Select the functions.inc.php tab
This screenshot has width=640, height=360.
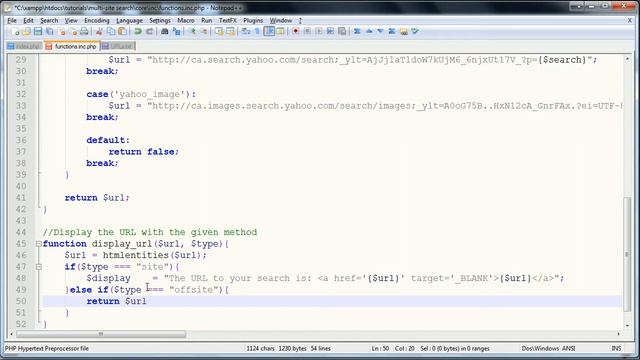coord(72,46)
